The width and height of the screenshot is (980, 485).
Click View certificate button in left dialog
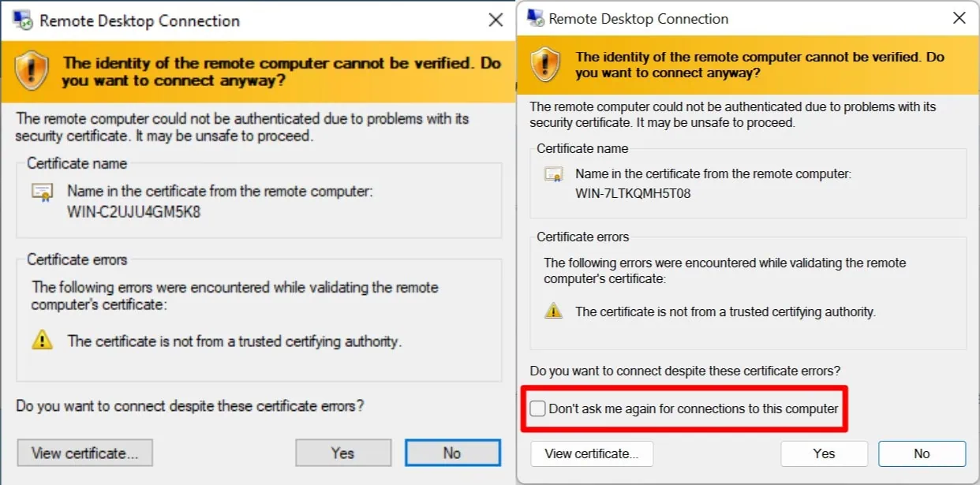(84, 453)
